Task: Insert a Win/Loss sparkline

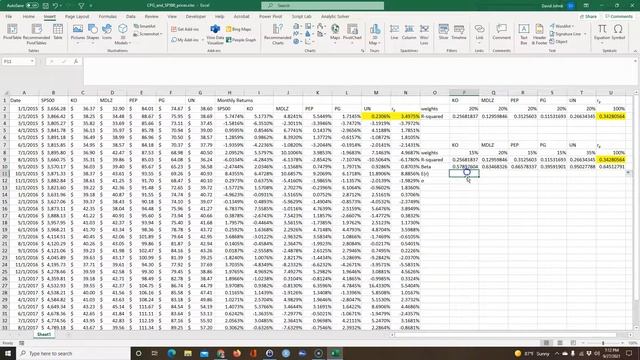Action: click(424, 33)
